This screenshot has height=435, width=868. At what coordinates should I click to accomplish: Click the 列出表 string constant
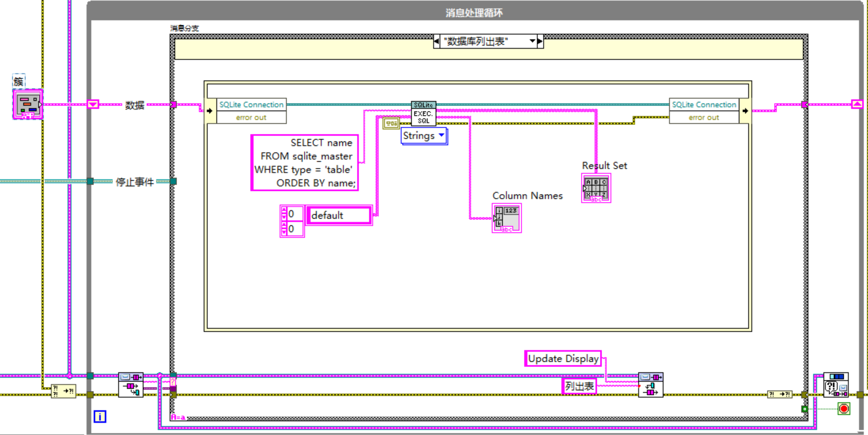point(579,386)
